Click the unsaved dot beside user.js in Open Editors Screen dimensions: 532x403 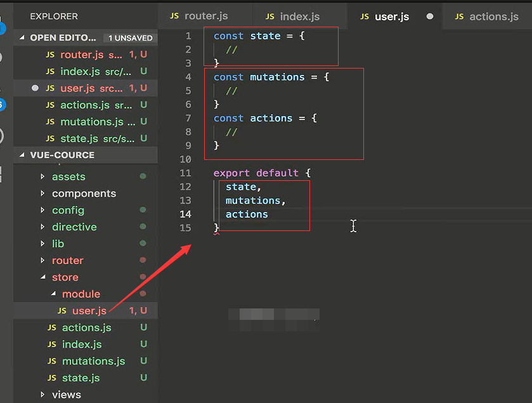[x=35, y=88]
